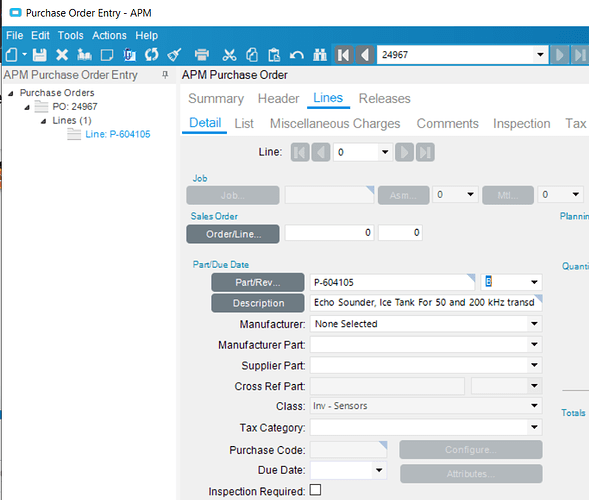Viewport: 589px width, 500px height.
Task: Click the Part/Rev... button
Action: click(258, 282)
